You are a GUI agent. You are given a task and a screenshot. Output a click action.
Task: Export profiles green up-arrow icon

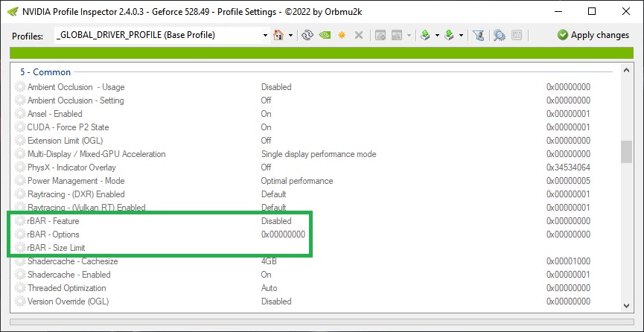tap(426, 35)
